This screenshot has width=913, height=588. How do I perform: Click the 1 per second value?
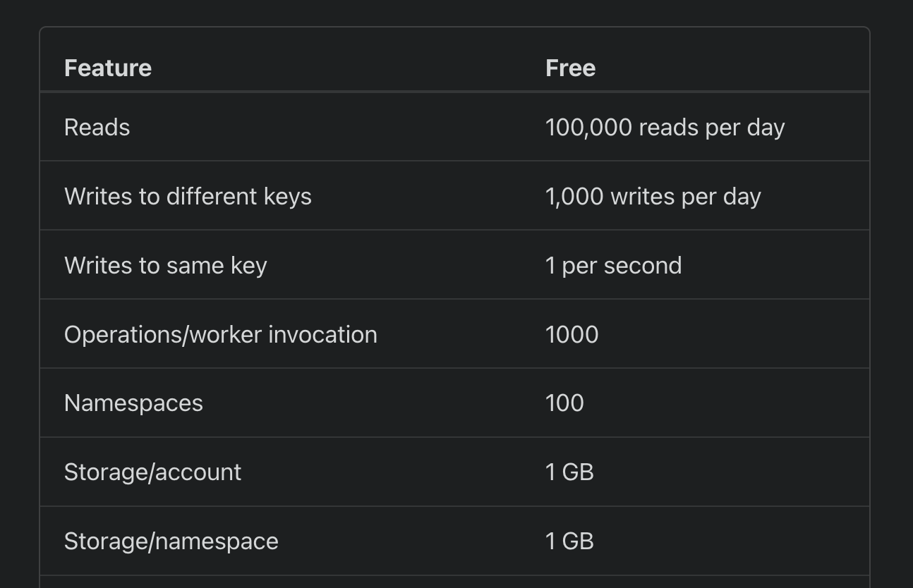pyautogui.click(x=613, y=266)
